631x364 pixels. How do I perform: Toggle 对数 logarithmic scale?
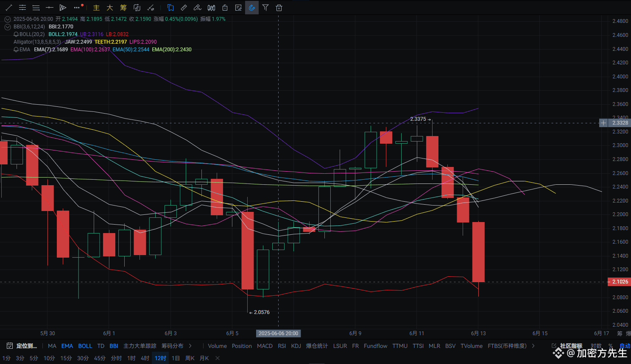[596, 346]
